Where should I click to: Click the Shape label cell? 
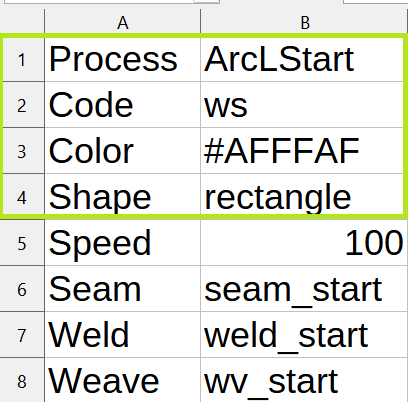pos(122,197)
